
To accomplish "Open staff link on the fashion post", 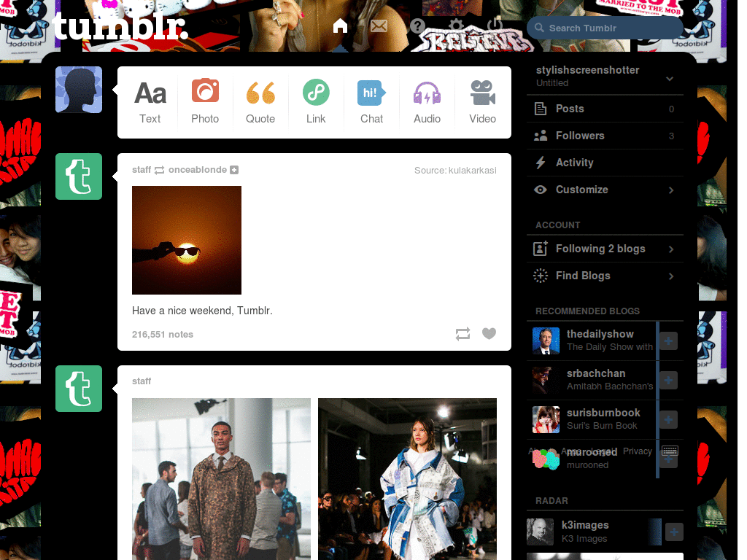I will (142, 381).
